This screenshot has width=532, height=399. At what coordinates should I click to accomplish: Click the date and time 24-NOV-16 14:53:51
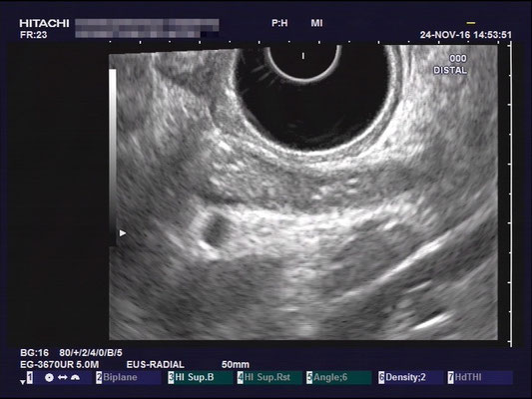point(465,35)
